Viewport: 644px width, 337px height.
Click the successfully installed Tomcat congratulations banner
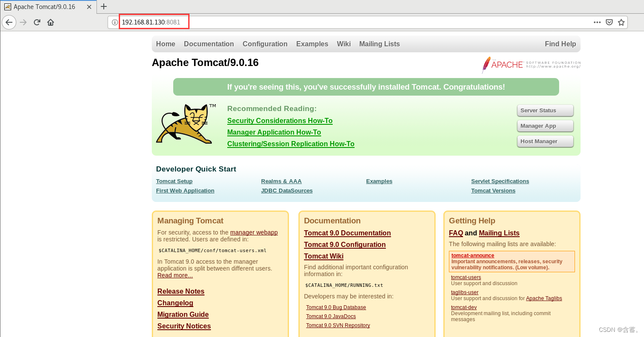(x=366, y=87)
